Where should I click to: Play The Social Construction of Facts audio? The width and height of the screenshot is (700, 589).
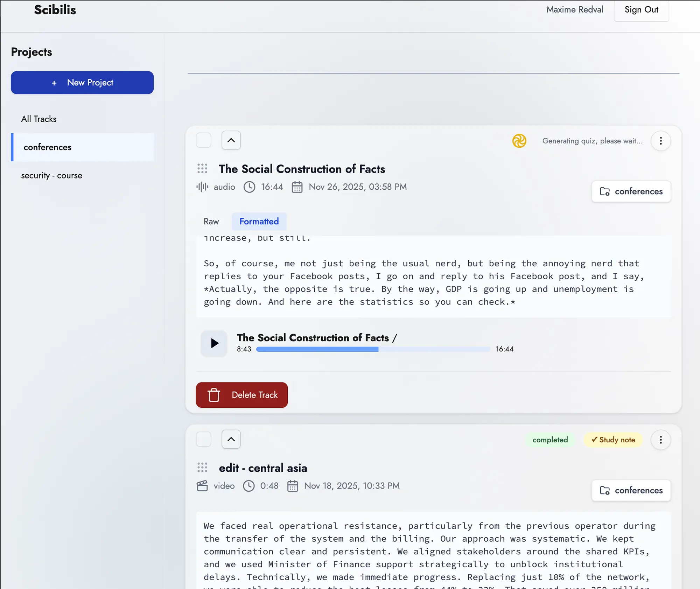point(214,343)
